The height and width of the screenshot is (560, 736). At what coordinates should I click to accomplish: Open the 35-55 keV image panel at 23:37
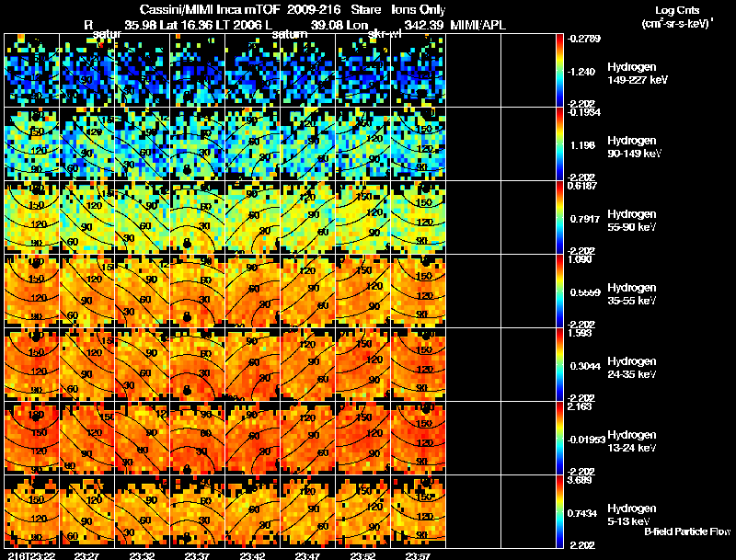(198, 291)
